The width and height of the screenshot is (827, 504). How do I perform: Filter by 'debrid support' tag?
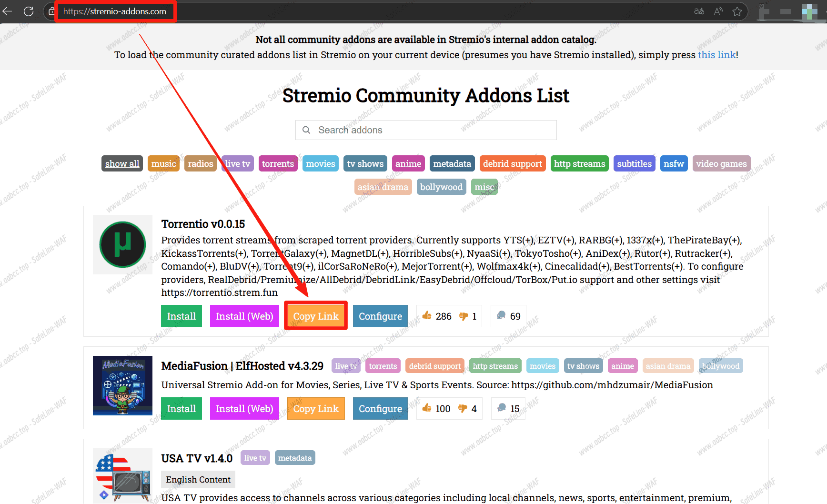513,163
